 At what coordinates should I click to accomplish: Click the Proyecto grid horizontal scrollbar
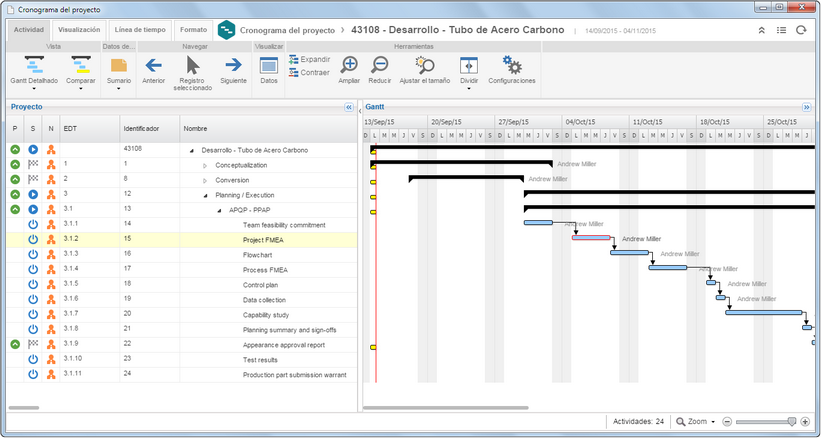click(x=24, y=408)
